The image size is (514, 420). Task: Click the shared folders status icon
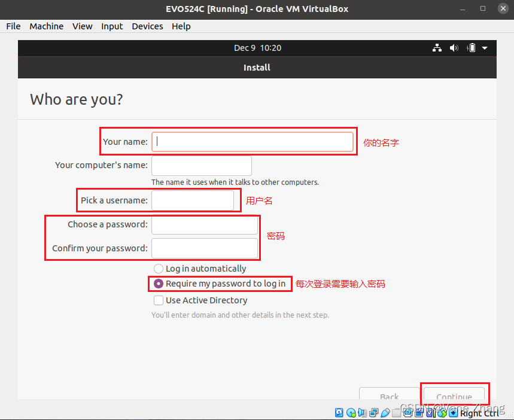[x=396, y=412]
